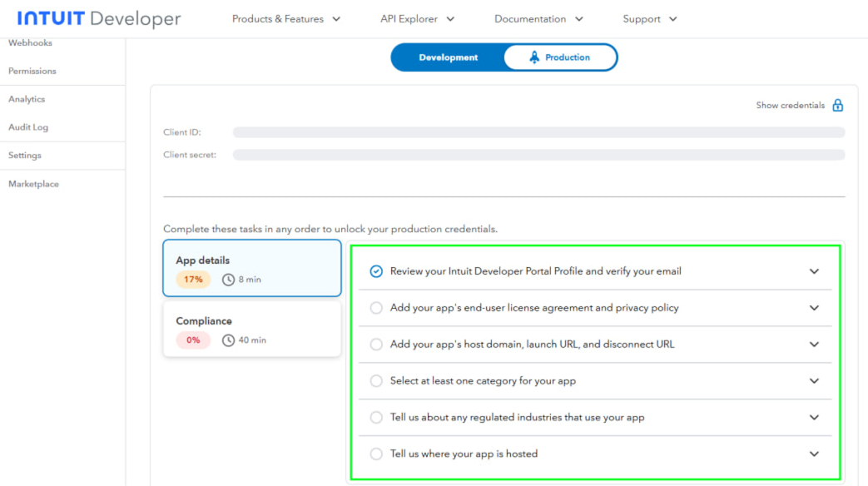
Task: Open the Documentation menu
Action: coord(538,19)
